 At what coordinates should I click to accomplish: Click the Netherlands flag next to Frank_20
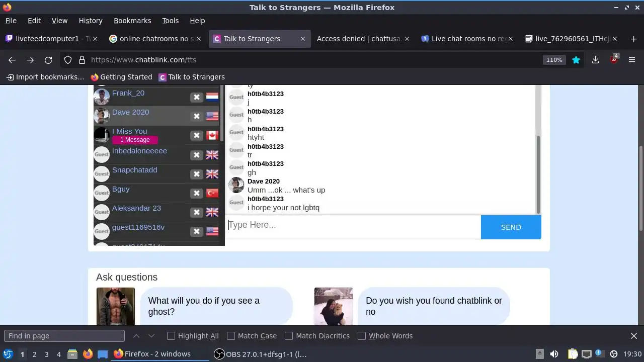click(212, 97)
